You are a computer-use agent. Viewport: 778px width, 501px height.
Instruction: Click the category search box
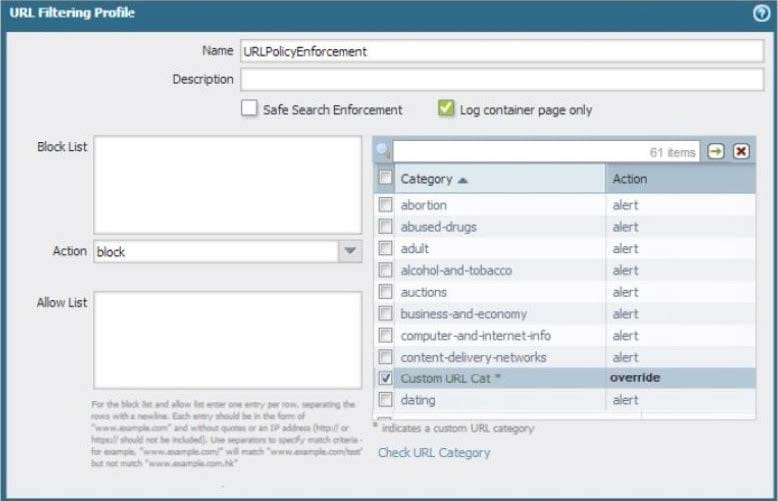tap(546, 151)
